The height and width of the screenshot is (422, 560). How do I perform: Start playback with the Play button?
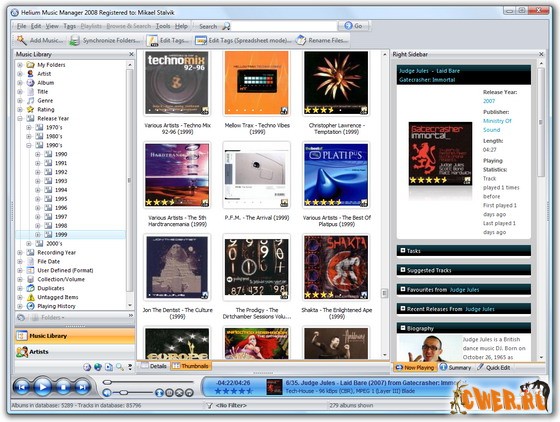click(x=42, y=387)
